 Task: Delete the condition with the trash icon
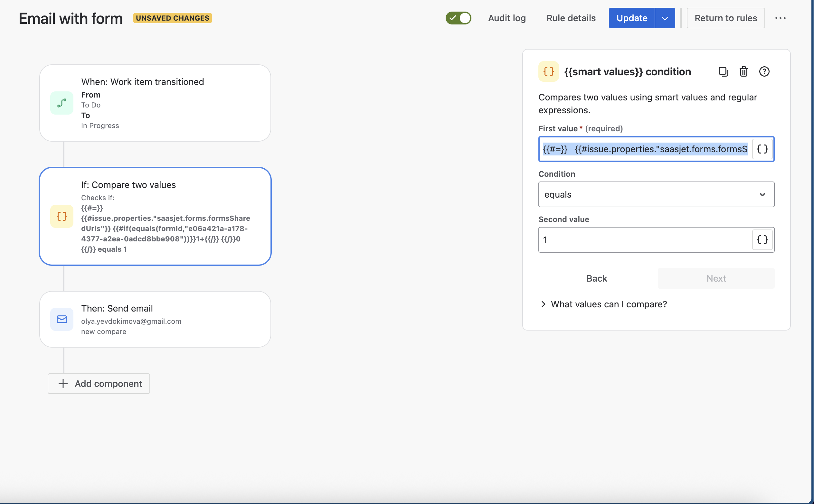[x=743, y=72]
